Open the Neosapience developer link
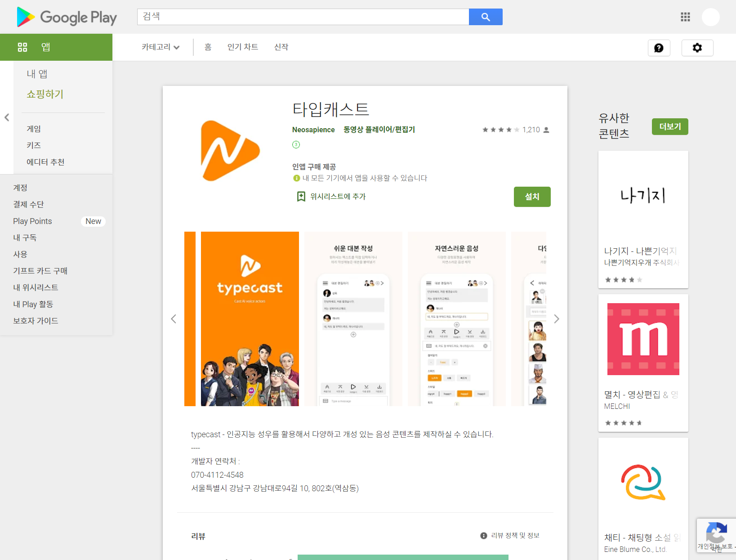 tap(313, 130)
